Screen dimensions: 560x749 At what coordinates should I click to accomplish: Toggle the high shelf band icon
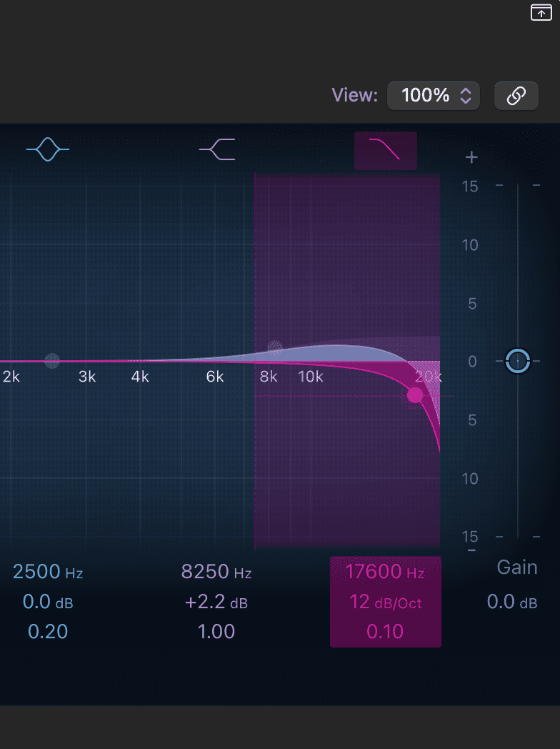(217, 149)
